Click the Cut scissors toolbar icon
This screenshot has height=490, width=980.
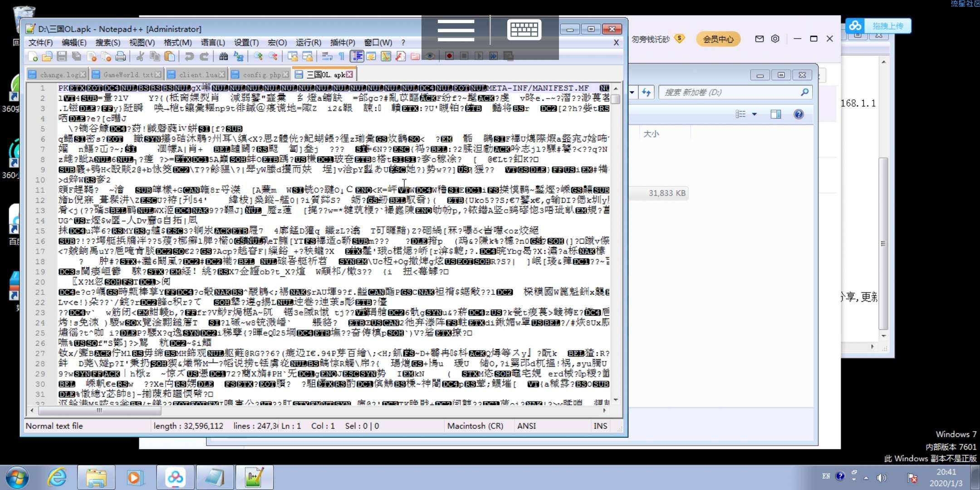tap(140, 56)
